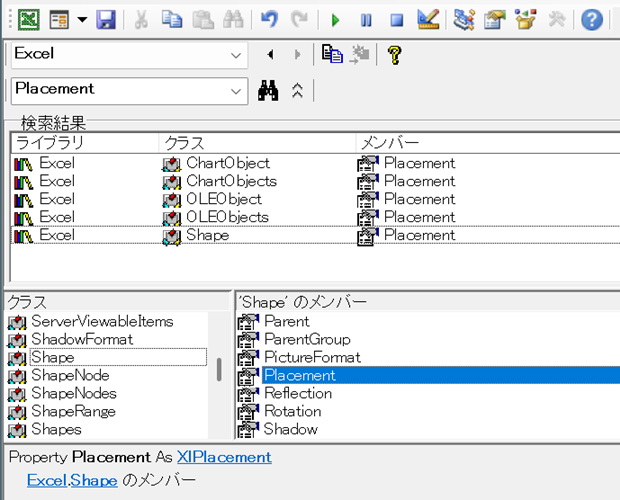Viewport: 620px width, 500px height.
Task: Click the Copy icon in main toolbar
Action: [x=172, y=19]
